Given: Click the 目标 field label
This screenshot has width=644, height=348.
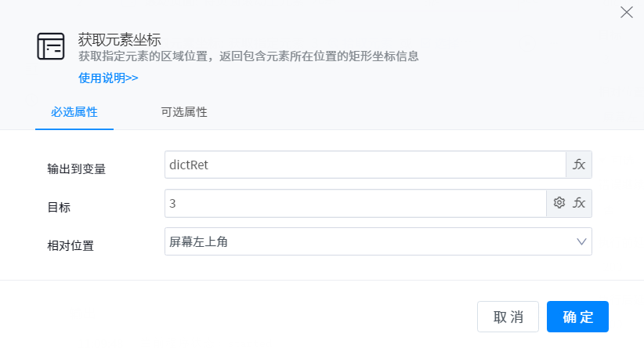Looking at the screenshot, I should click(59, 207).
